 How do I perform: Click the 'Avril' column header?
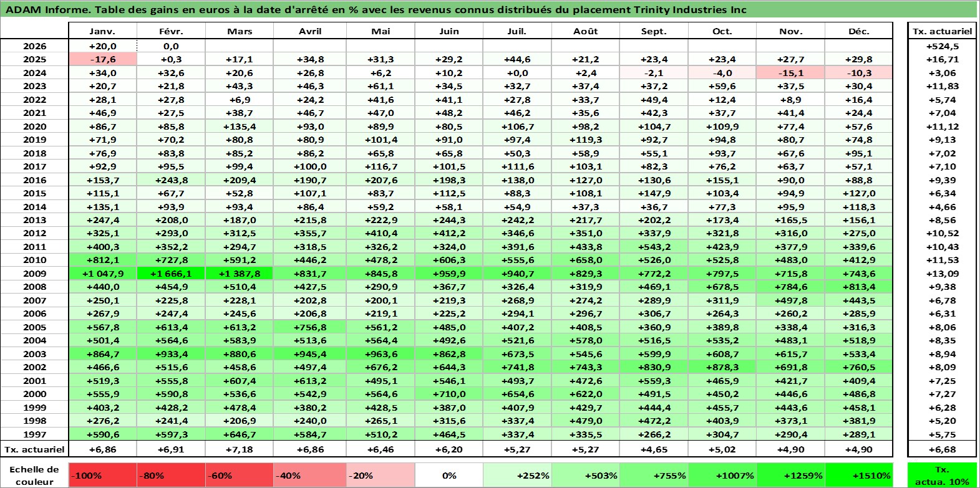310,31
